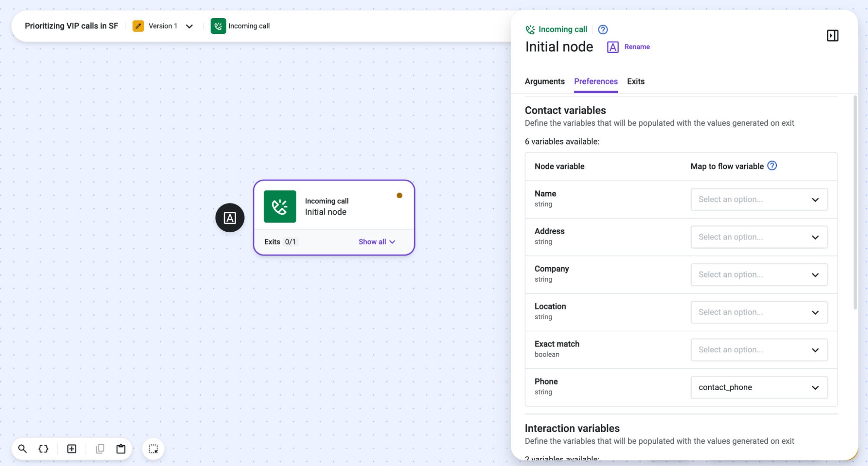Click the Contact variables heading
The image size is (868, 466).
click(x=565, y=110)
